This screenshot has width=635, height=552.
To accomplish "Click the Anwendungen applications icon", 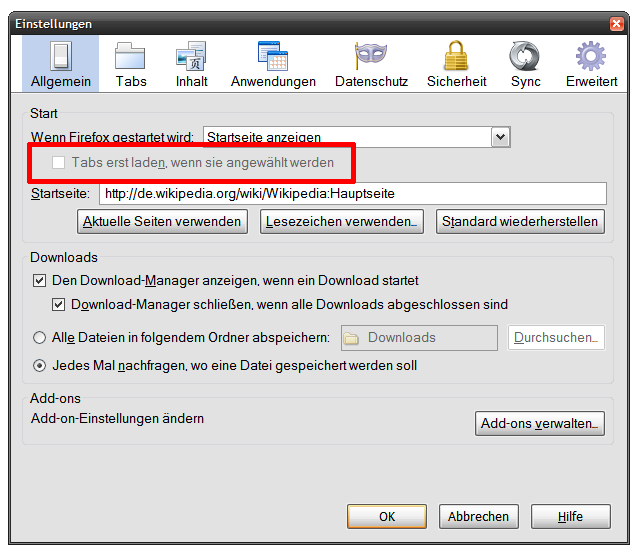I will tap(273, 56).
